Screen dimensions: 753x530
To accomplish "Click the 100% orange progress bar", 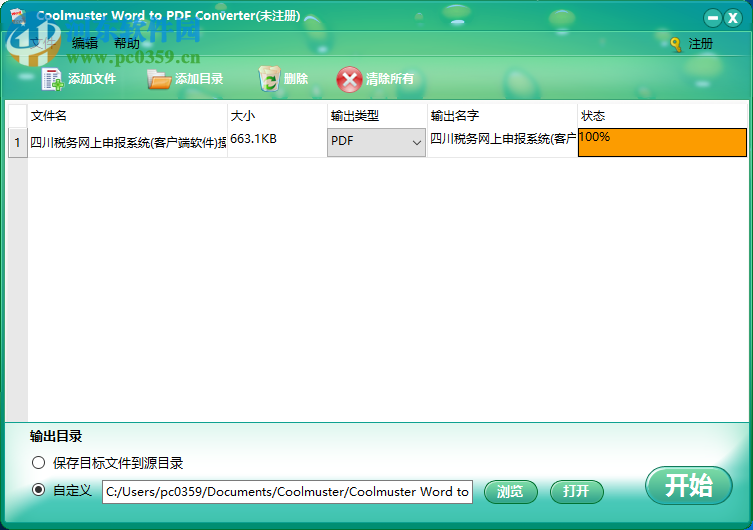I will pyautogui.click(x=662, y=143).
